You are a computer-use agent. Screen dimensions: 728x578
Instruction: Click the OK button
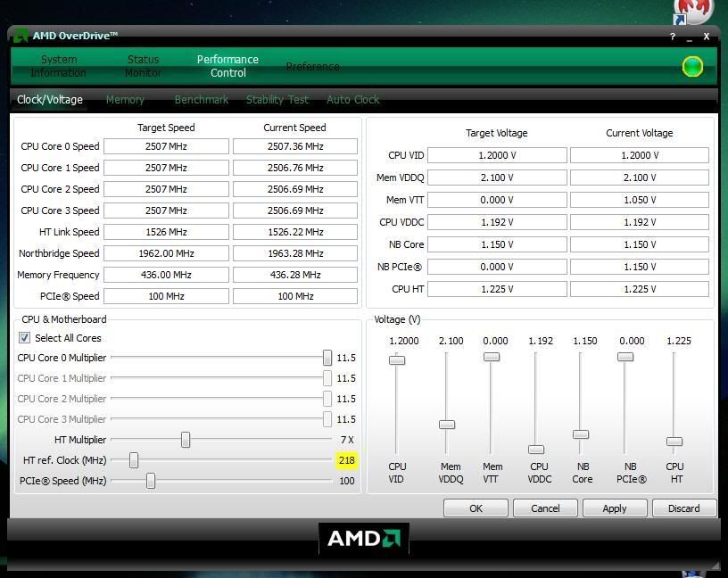pyautogui.click(x=476, y=508)
